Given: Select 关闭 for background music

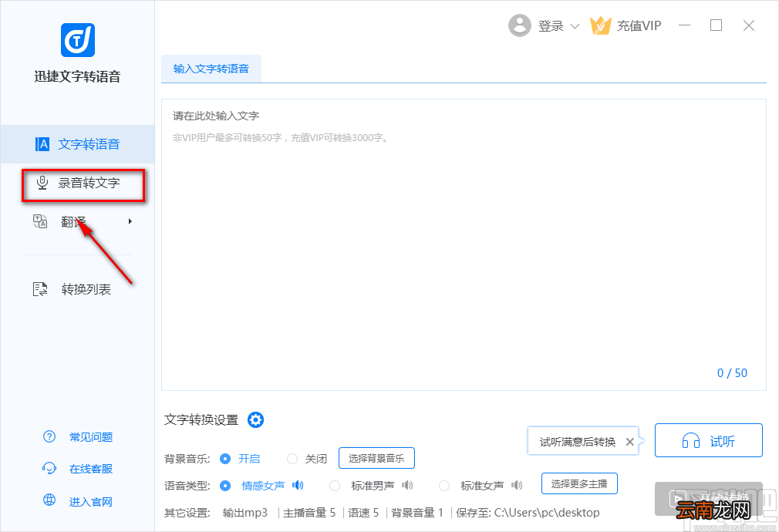Looking at the screenshot, I should point(292,459).
